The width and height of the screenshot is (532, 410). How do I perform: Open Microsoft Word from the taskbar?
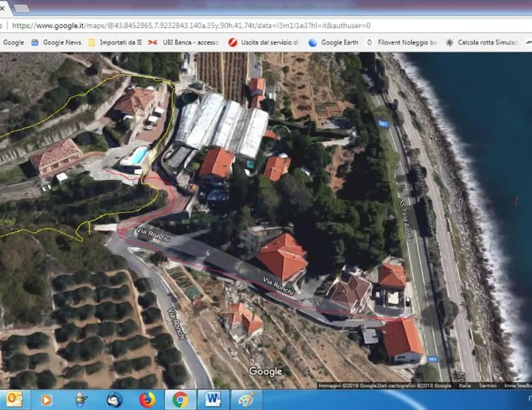pyautogui.click(x=213, y=399)
